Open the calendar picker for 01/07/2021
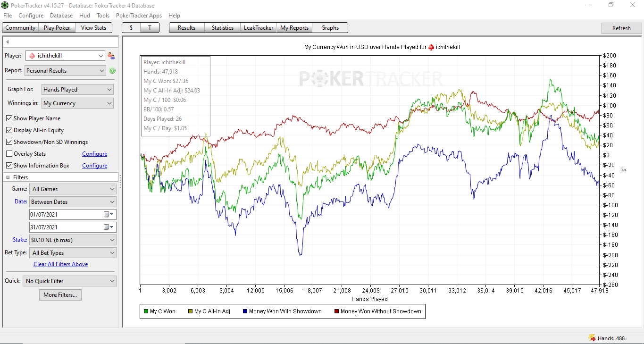The image size is (644, 344). click(109, 214)
